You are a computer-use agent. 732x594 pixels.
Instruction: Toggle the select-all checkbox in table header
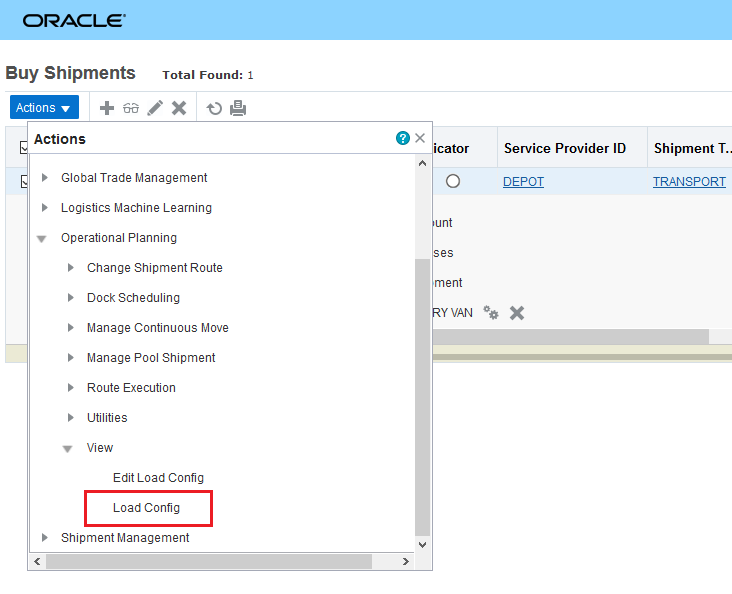click(24, 149)
